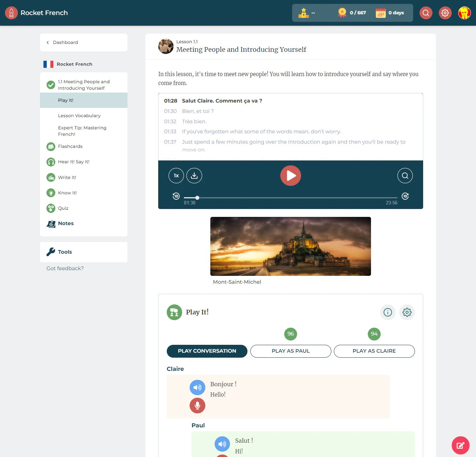Open the Hear It! Say It! activity

[74, 162]
